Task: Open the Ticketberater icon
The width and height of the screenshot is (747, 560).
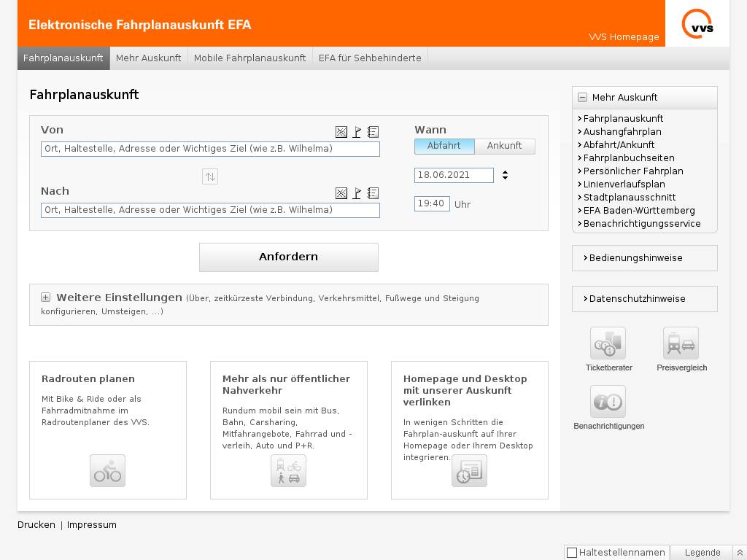Action: [x=608, y=343]
